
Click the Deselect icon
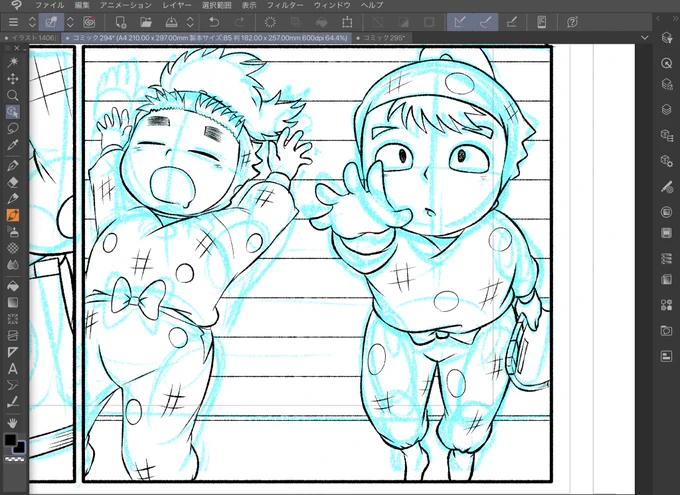click(x=378, y=22)
